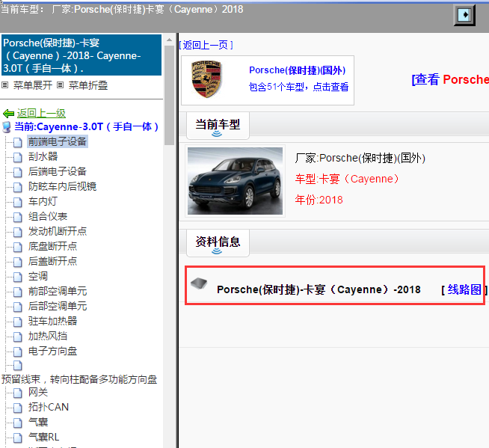Click the page icon next to 后端电子设备
Screen dimensions: 489x448
click(x=18, y=172)
